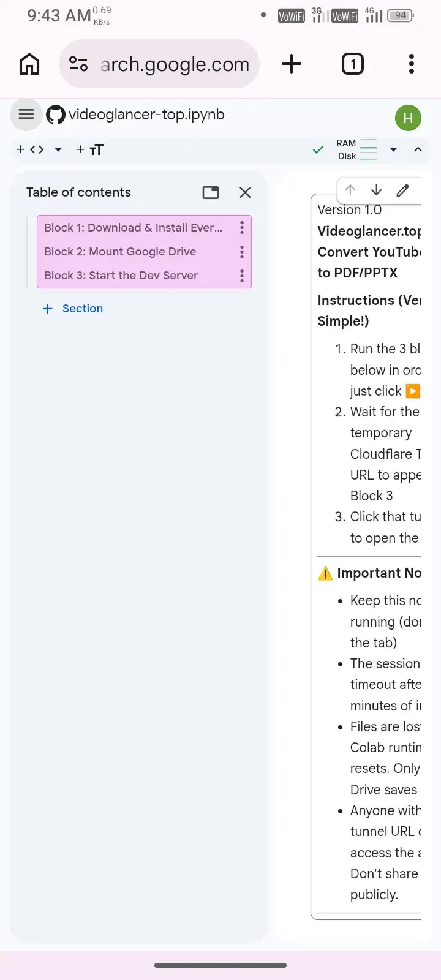Screen dimensions: 441x980
Task: Open Chrome home page icon
Action: click(29, 64)
